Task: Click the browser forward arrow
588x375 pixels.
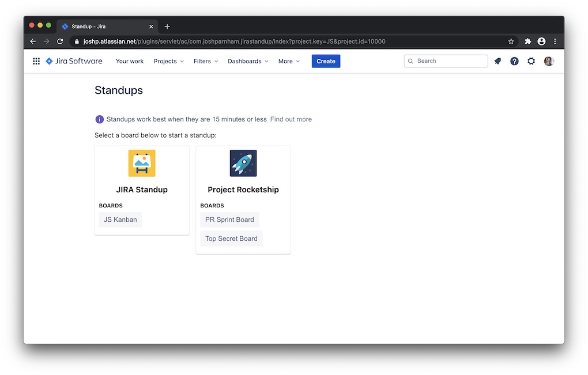Action: 47,41
